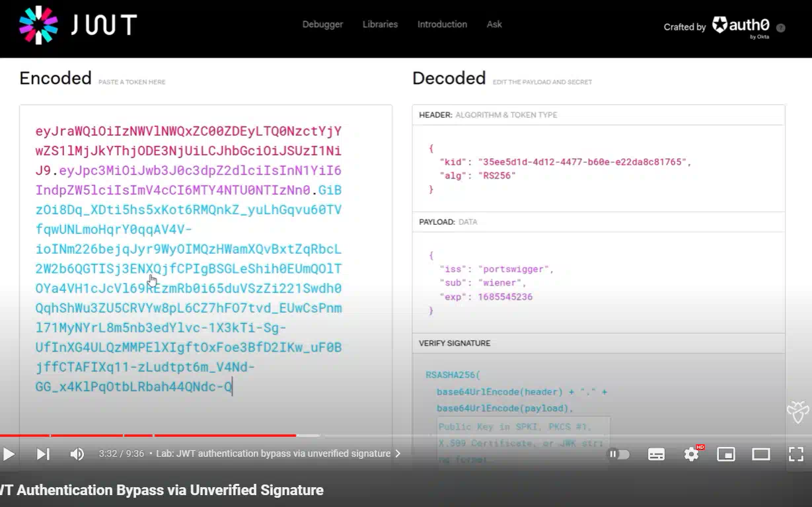Viewport: 812px width, 507px height.
Task: Expand the chapter title chevron
Action: [x=398, y=454]
